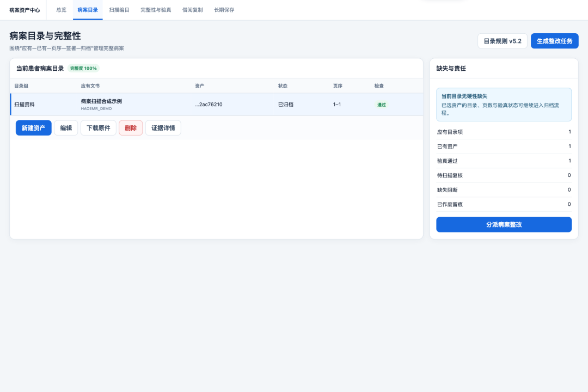Select the 病案目录 tab
This screenshot has height=392, width=588.
pos(88,10)
